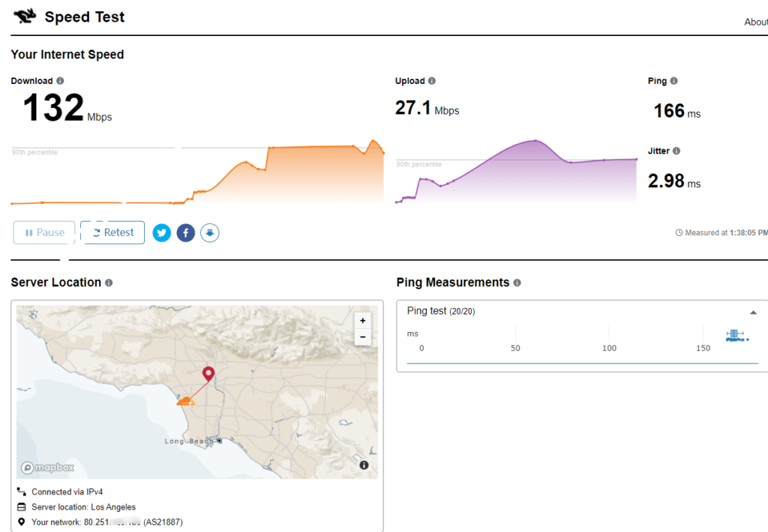
Task: Download results with the download icon
Action: (210, 233)
